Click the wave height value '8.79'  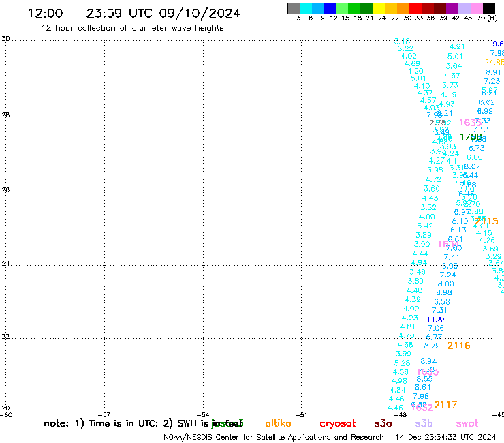click(432, 346)
